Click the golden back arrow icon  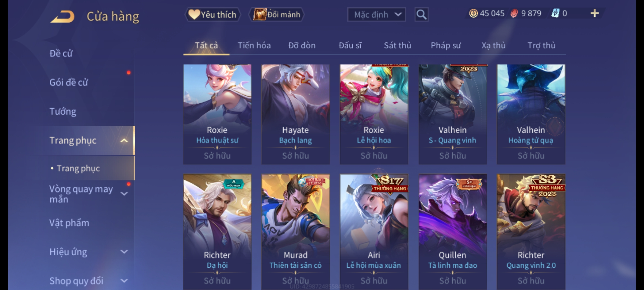coord(62,17)
